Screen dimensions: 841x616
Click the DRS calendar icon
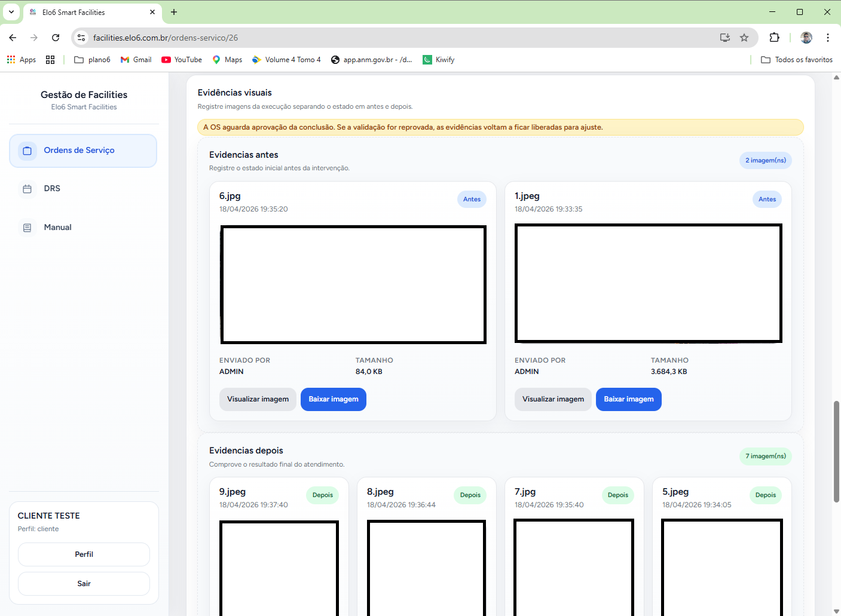(x=27, y=189)
